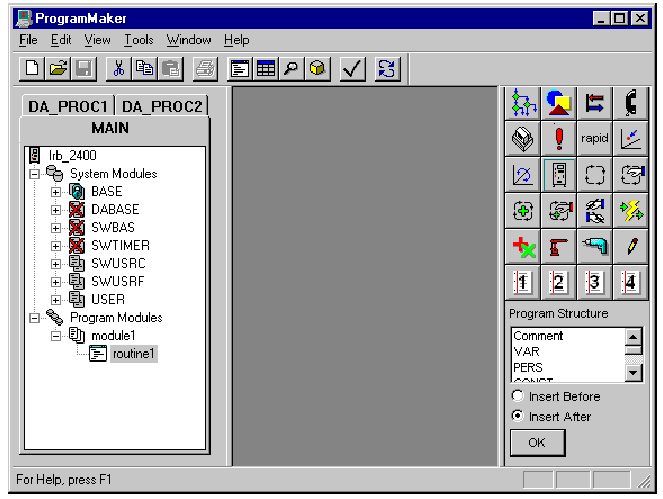Collapse the module1 tree node
Viewport: 663px width, 499px height.
[55, 336]
